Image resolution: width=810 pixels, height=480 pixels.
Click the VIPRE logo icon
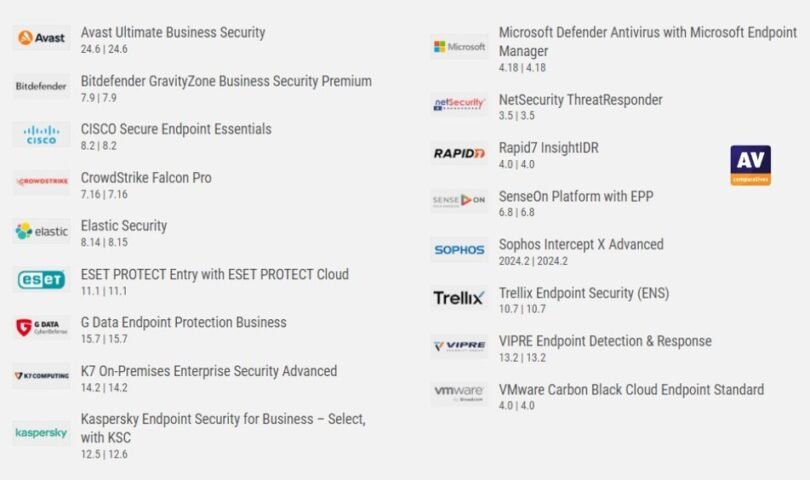pyautogui.click(x=460, y=346)
